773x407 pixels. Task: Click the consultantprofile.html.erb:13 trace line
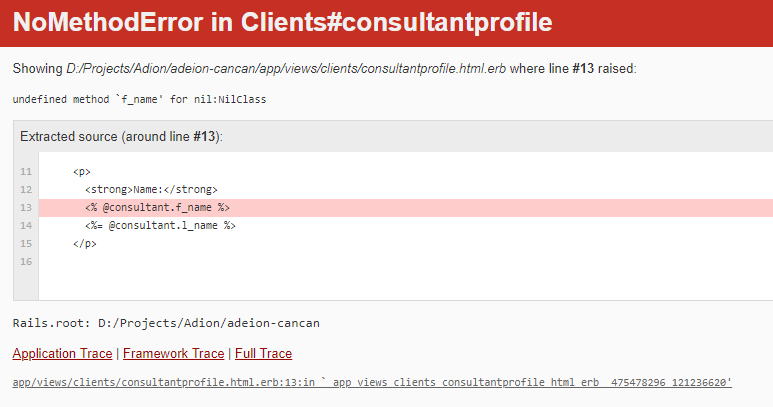(372, 383)
